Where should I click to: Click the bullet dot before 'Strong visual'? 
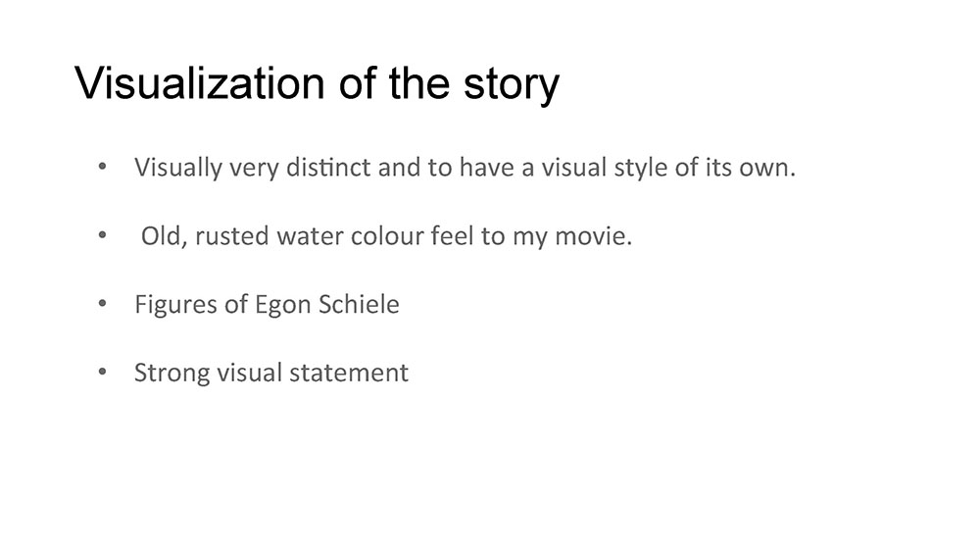pyautogui.click(x=103, y=372)
